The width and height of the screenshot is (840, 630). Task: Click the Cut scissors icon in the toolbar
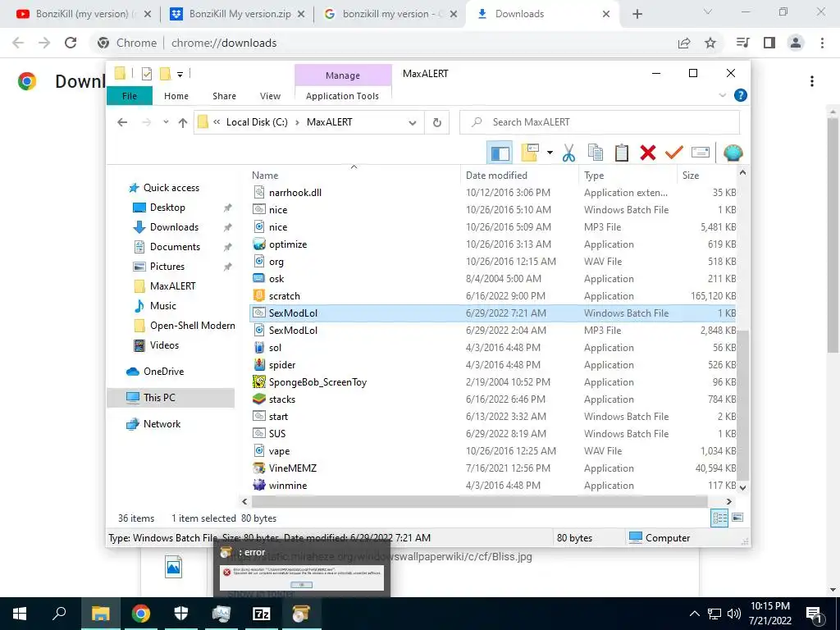pyautogui.click(x=568, y=153)
